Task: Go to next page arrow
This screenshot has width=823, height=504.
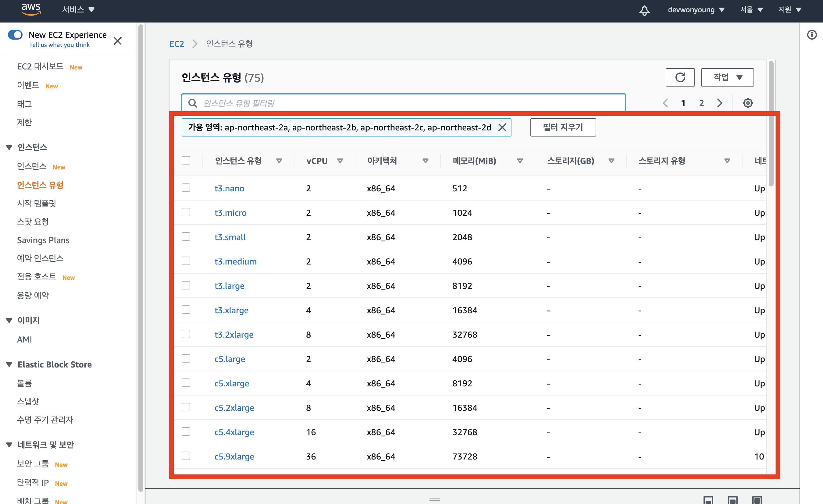Action: tap(719, 103)
